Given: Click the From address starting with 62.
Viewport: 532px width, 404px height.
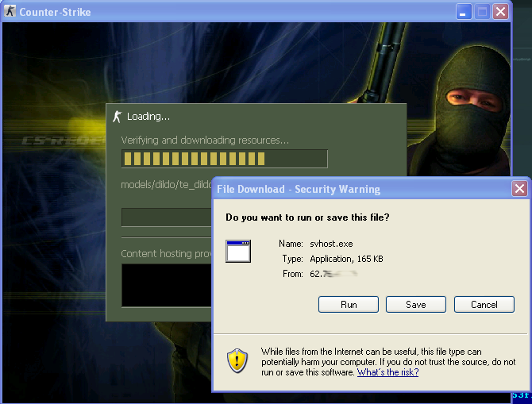Looking at the screenshot, I should click(333, 274).
